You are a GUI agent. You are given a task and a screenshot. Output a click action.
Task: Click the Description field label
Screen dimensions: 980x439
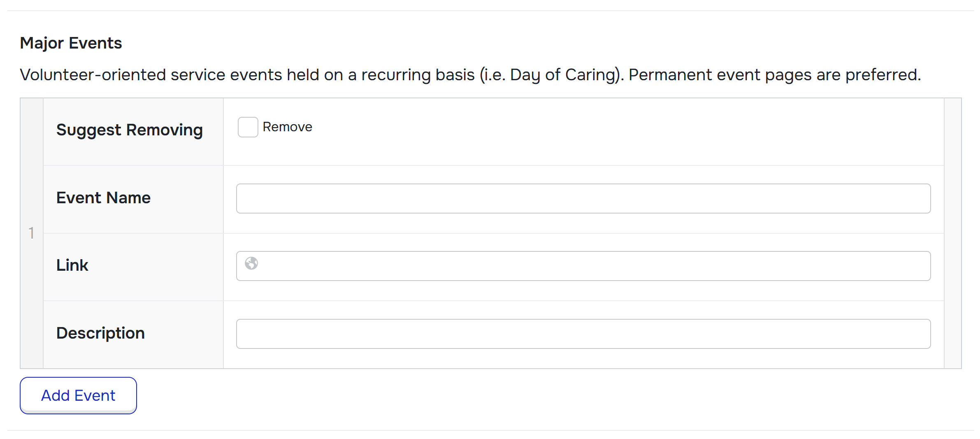click(x=100, y=333)
